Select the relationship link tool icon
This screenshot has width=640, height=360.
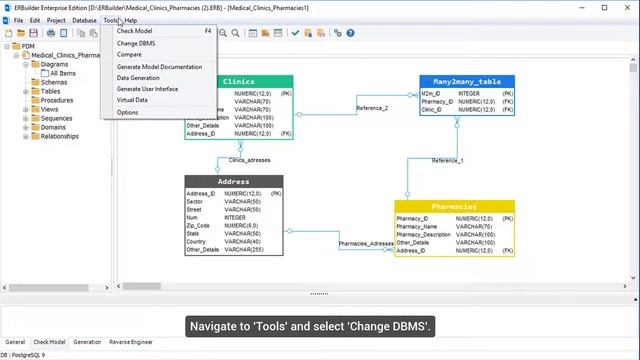click(x=338, y=33)
